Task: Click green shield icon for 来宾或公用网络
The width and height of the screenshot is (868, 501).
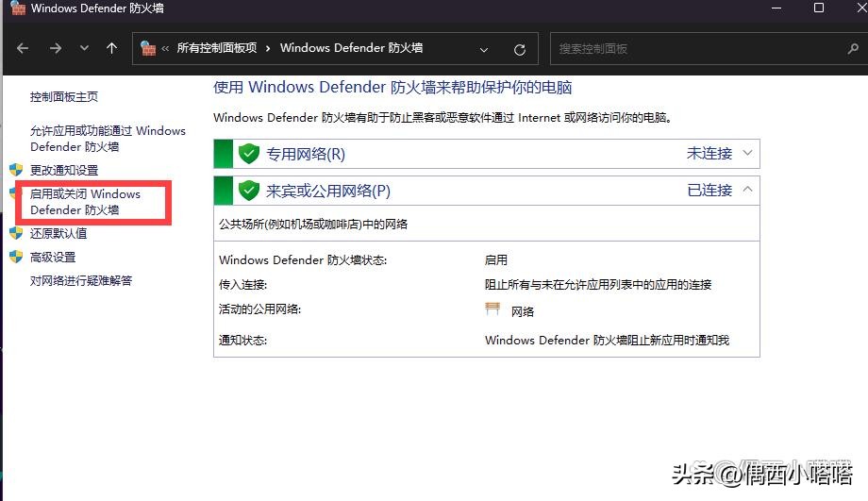Action: (x=249, y=191)
